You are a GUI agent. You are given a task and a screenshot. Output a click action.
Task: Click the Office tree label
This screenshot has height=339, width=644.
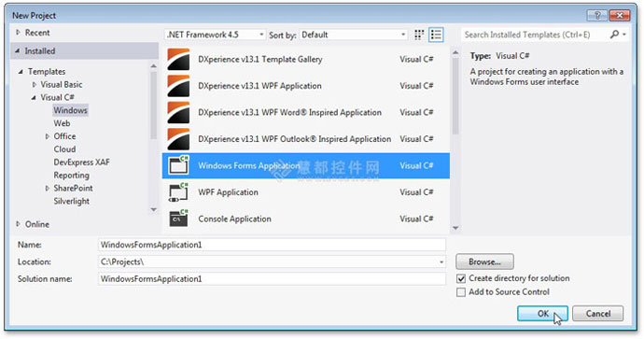[x=64, y=136]
